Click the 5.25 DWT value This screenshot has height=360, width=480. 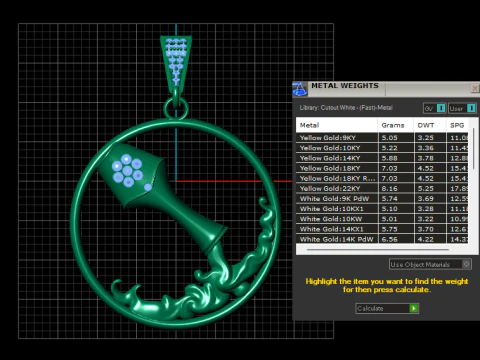pos(426,188)
